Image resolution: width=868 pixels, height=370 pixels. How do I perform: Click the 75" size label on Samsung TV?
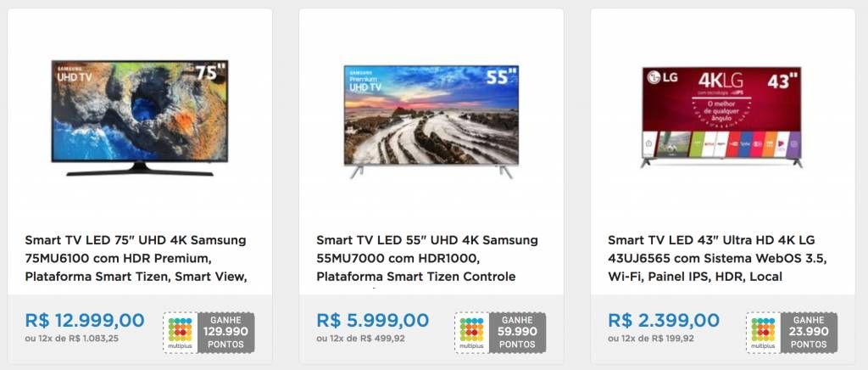pos(210,73)
